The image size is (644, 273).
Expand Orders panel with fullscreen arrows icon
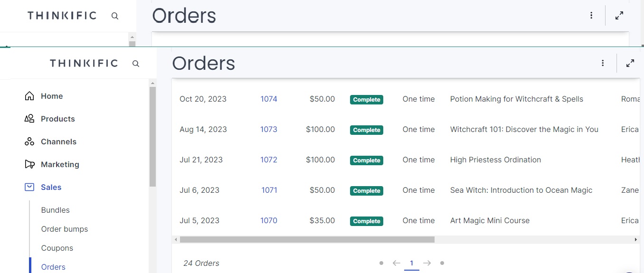(x=630, y=63)
